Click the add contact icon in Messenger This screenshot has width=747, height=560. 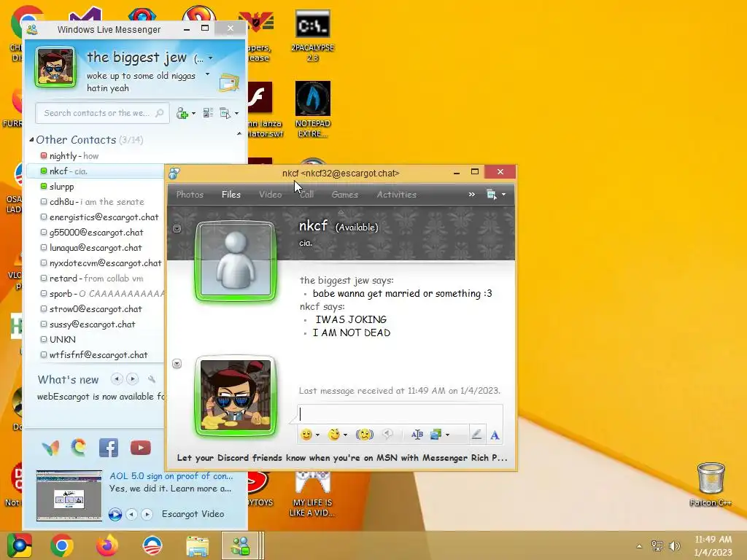click(182, 113)
